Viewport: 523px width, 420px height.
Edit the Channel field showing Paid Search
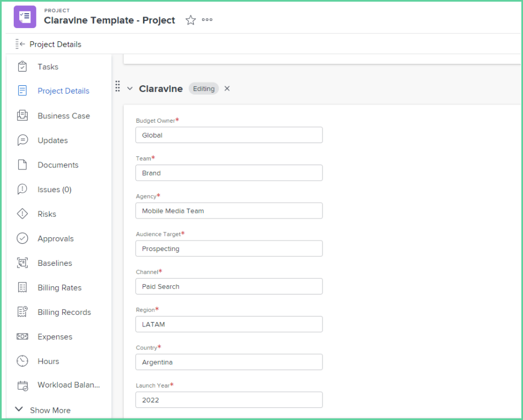(229, 286)
